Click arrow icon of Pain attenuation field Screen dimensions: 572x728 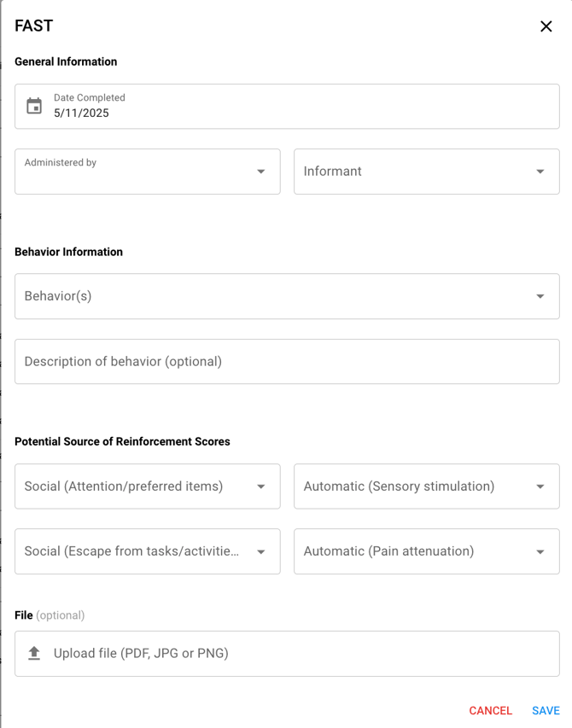(x=540, y=551)
